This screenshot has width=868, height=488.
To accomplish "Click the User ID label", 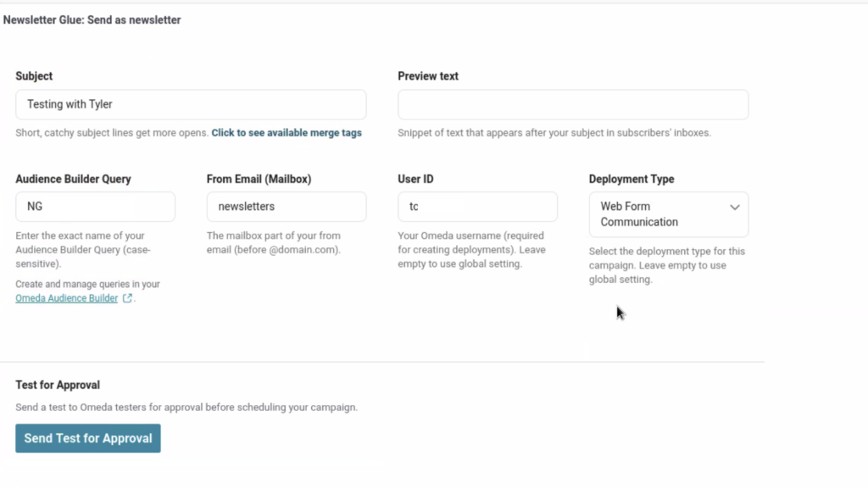I will [415, 180].
